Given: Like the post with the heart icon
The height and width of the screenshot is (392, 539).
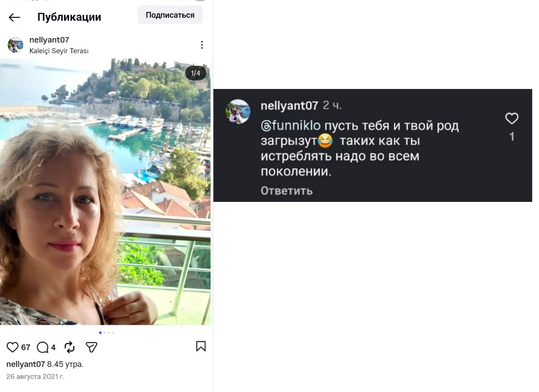Looking at the screenshot, I should [13, 347].
